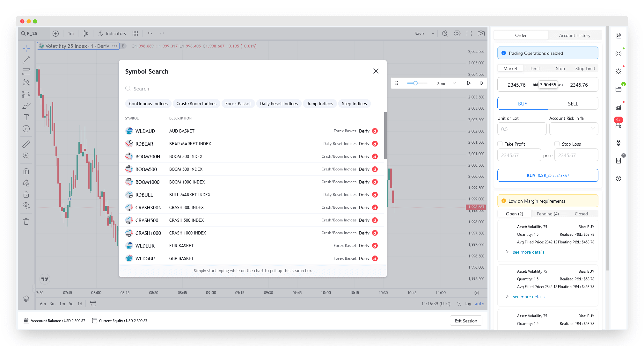Screen dimensions: 644x346
Task: Open Volatility 25 Index legend options menu
Action: pyautogui.click(x=115, y=46)
